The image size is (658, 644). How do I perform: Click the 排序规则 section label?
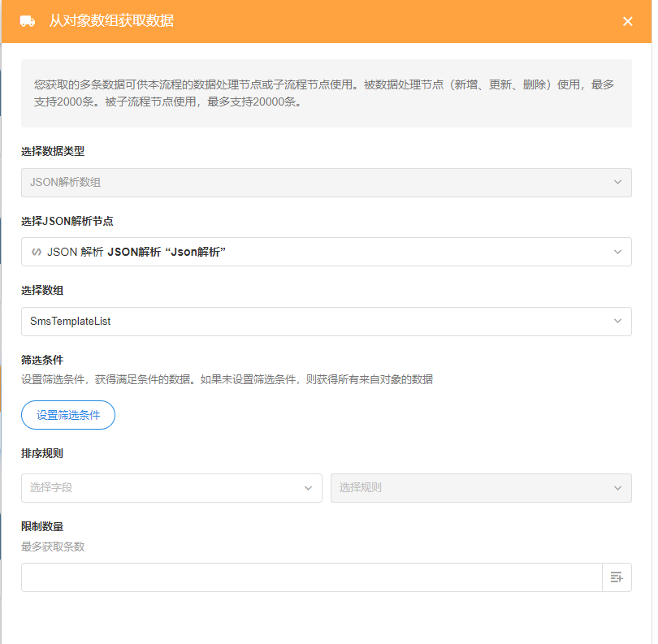click(x=42, y=453)
